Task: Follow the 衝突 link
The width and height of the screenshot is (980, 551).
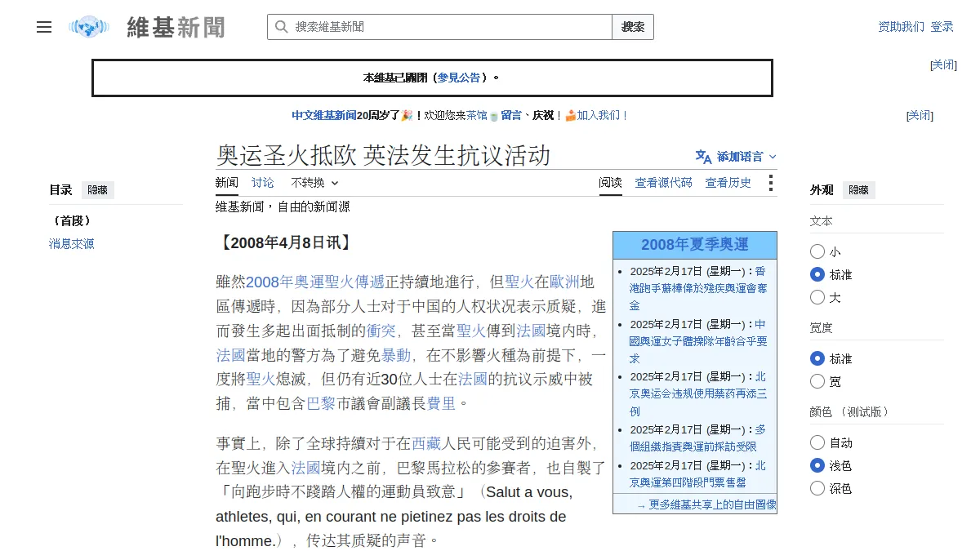Action: click(x=381, y=331)
